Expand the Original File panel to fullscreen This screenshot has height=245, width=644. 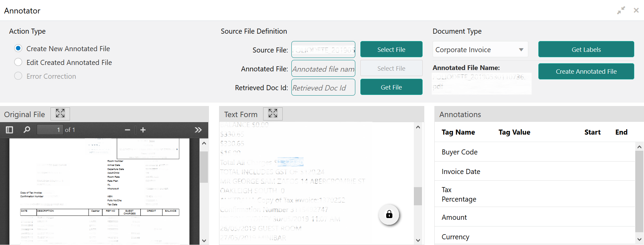coord(60,114)
